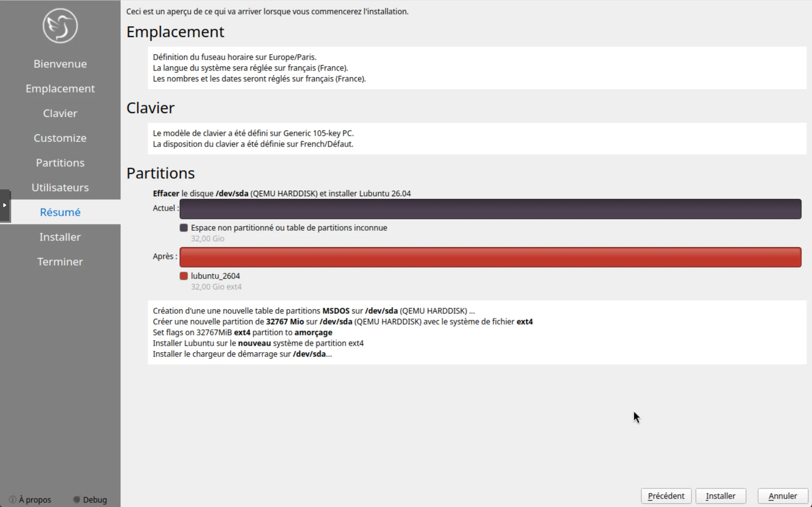Click the Terminer step in sidebar
Image resolution: width=812 pixels, height=507 pixels.
coord(60,262)
